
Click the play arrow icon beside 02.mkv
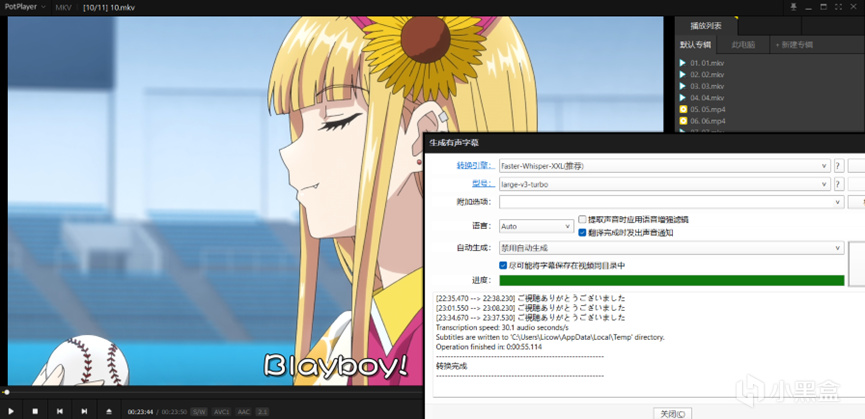(x=683, y=74)
